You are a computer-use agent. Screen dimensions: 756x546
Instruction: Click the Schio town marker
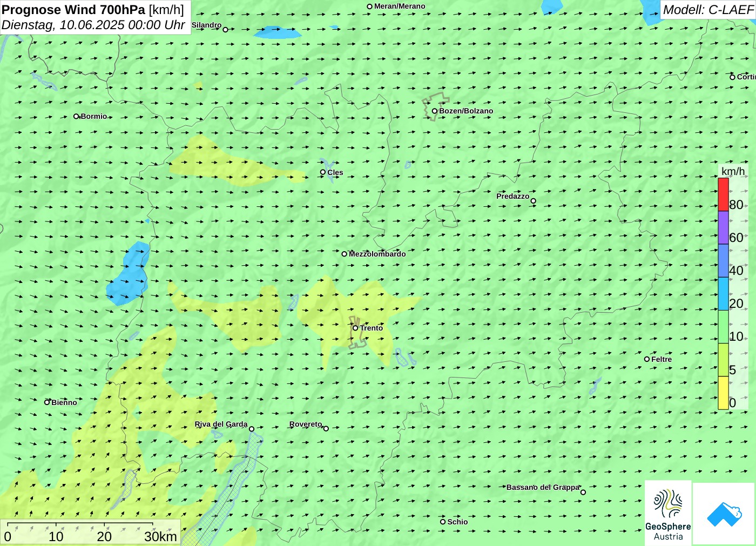coord(443,522)
